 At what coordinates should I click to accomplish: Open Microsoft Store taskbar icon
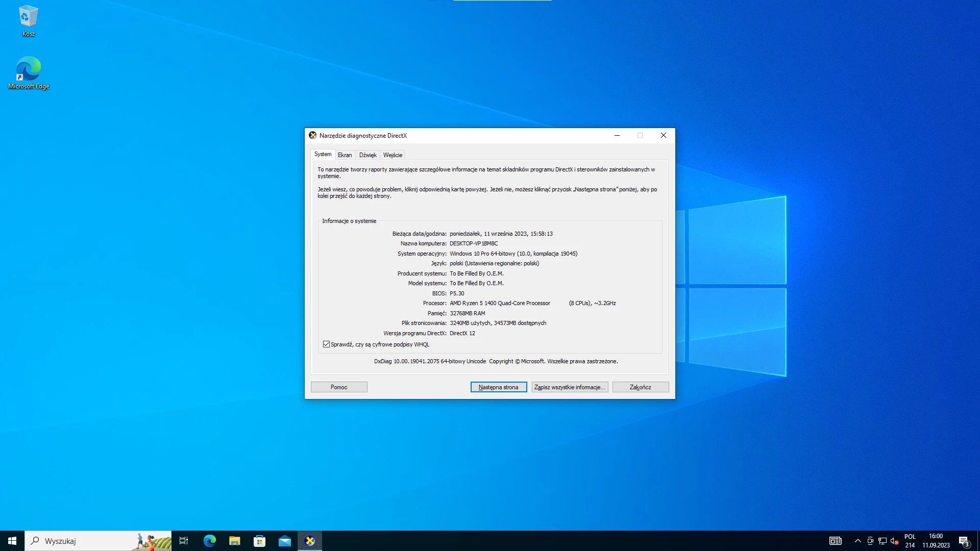[259, 541]
